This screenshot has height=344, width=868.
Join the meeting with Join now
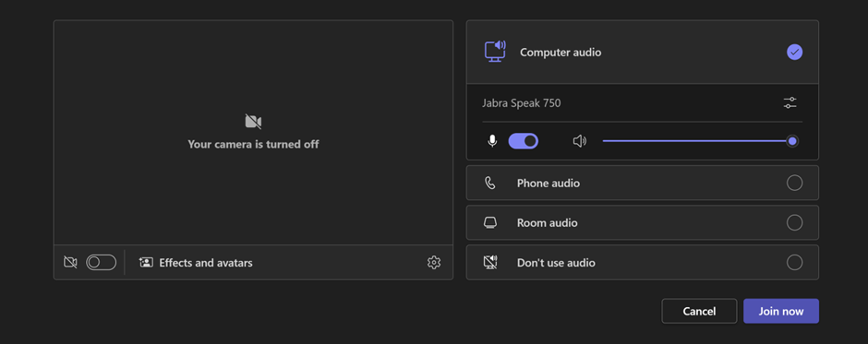[x=781, y=312]
